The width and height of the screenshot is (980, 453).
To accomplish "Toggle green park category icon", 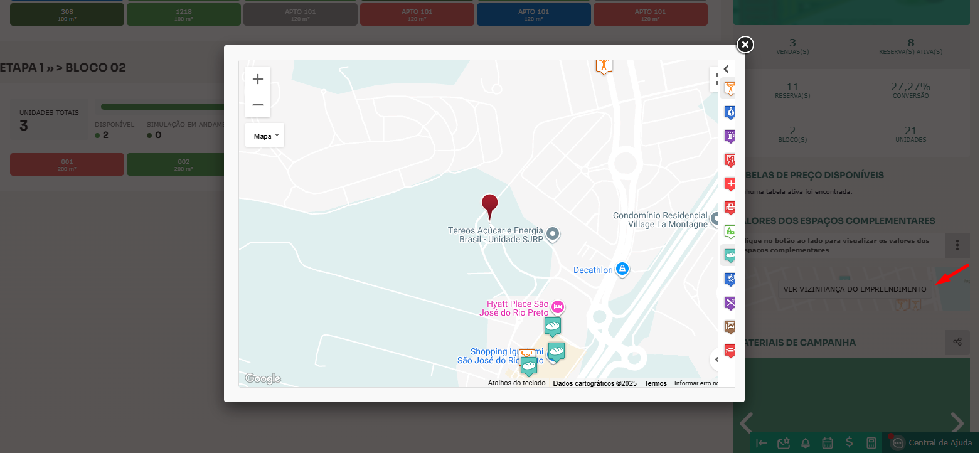I will (730, 232).
